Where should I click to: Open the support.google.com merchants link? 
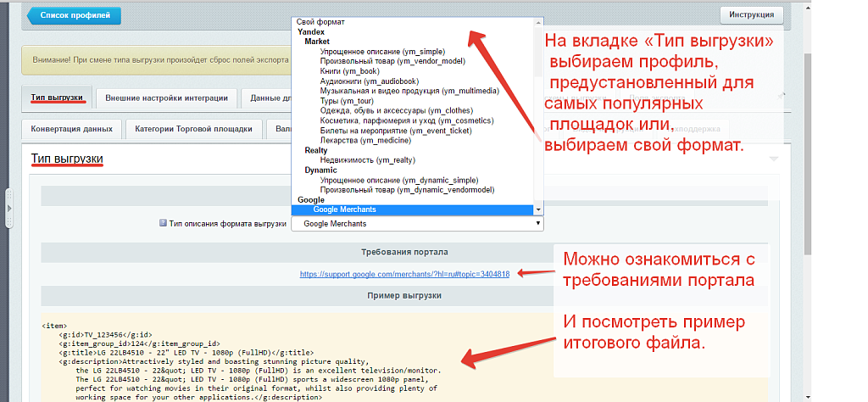pos(404,274)
